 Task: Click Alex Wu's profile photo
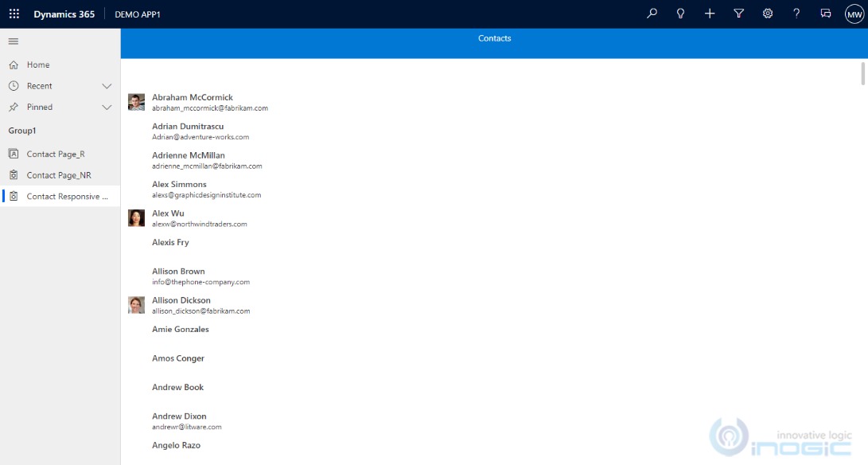coord(136,218)
